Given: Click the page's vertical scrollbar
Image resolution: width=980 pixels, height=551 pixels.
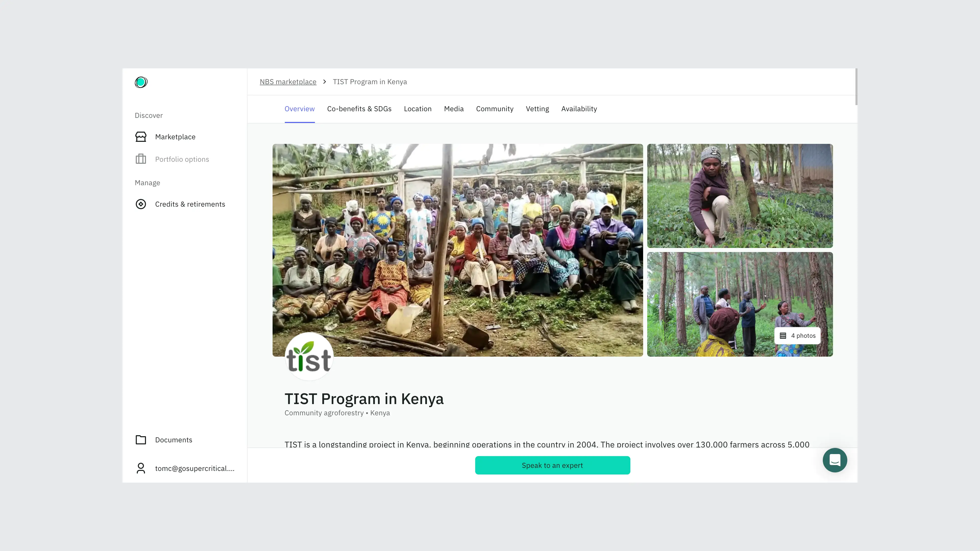Looking at the screenshot, I should [856, 87].
